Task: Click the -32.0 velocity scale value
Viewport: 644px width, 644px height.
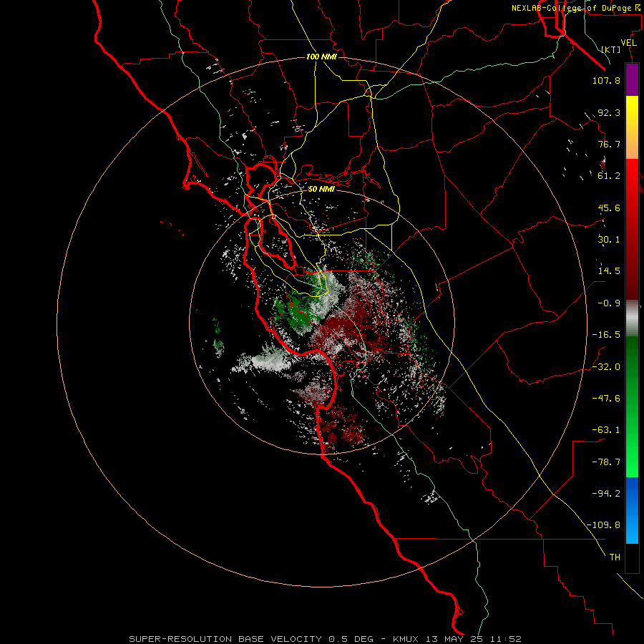Action: [606, 367]
